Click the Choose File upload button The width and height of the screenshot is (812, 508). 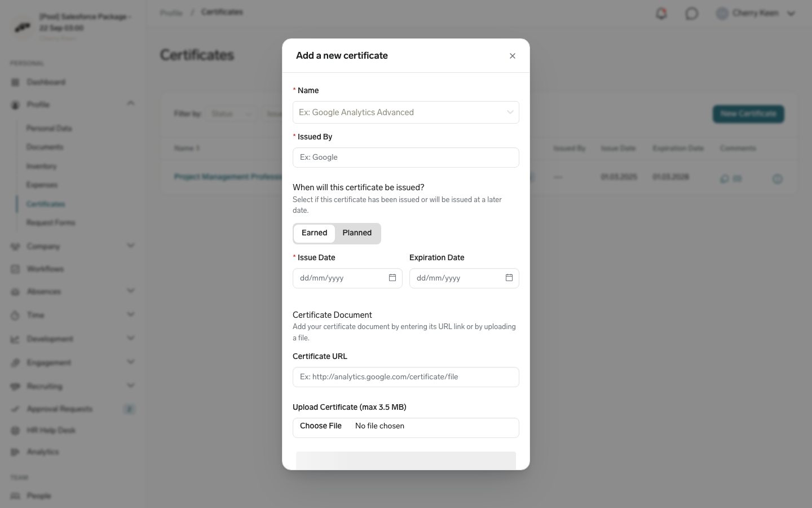click(x=321, y=426)
